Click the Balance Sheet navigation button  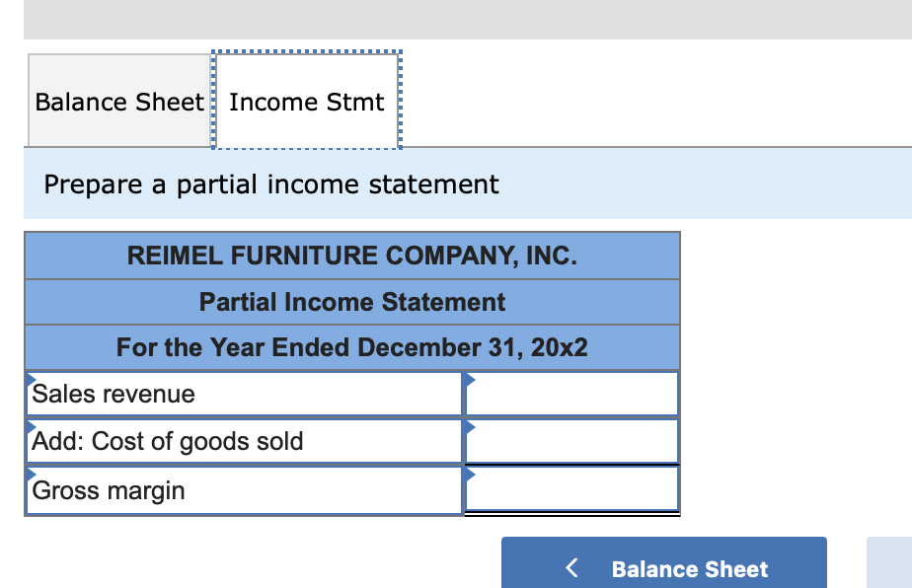point(664,569)
